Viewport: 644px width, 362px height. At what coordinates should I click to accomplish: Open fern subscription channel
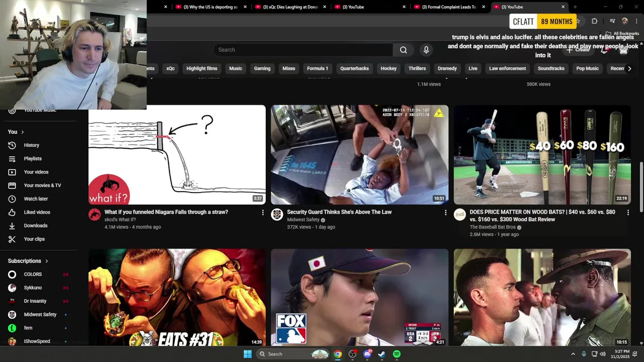click(28, 328)
